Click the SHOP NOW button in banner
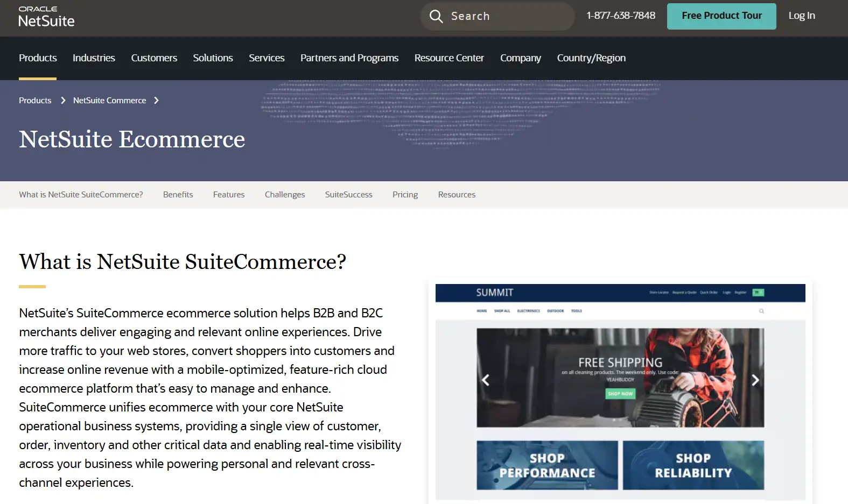848x504 pixels. (620, 394)
